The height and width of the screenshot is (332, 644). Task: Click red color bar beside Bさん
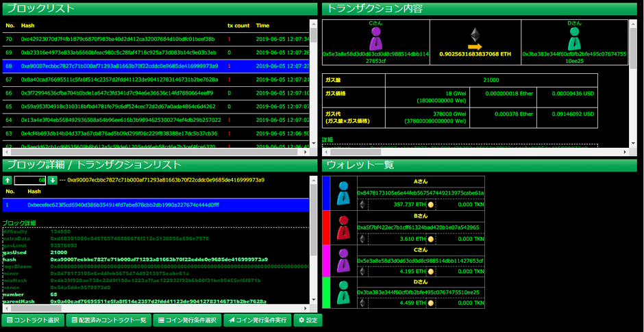coord(326,227)
